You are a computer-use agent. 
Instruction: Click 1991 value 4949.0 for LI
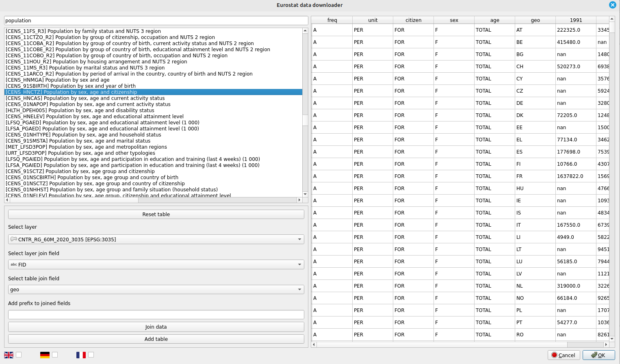[576, 237]
